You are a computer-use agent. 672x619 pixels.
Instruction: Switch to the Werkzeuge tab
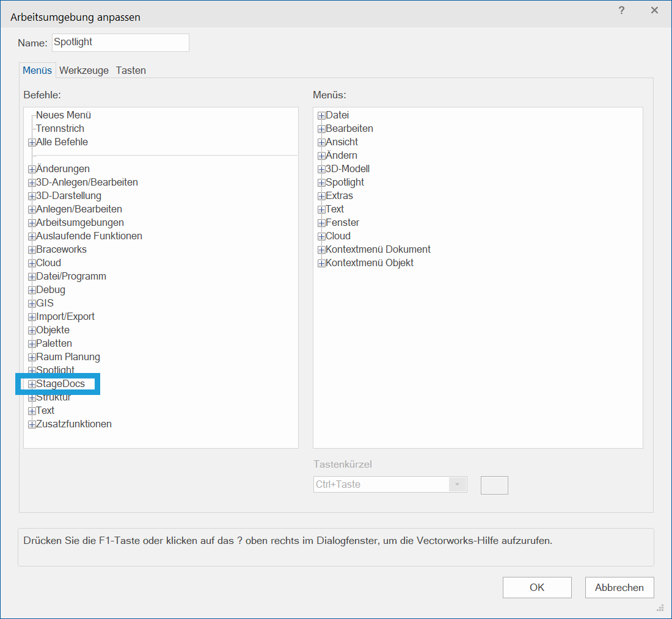[x=84, y=70]
